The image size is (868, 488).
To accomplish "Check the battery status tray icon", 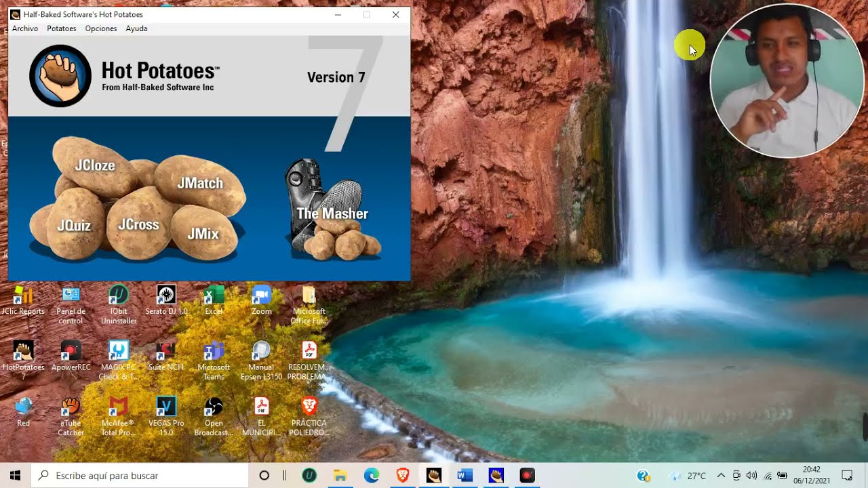I will 782,476.
